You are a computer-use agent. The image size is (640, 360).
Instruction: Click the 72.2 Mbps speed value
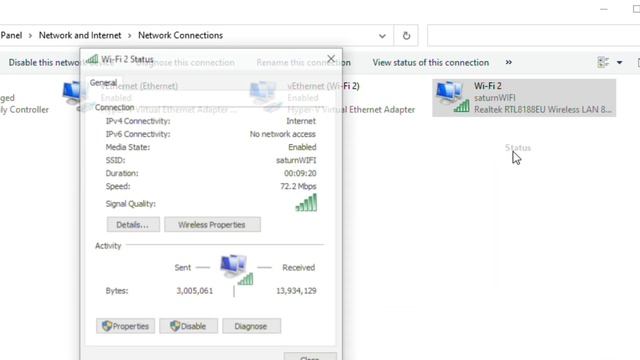[x=298, y=187]
